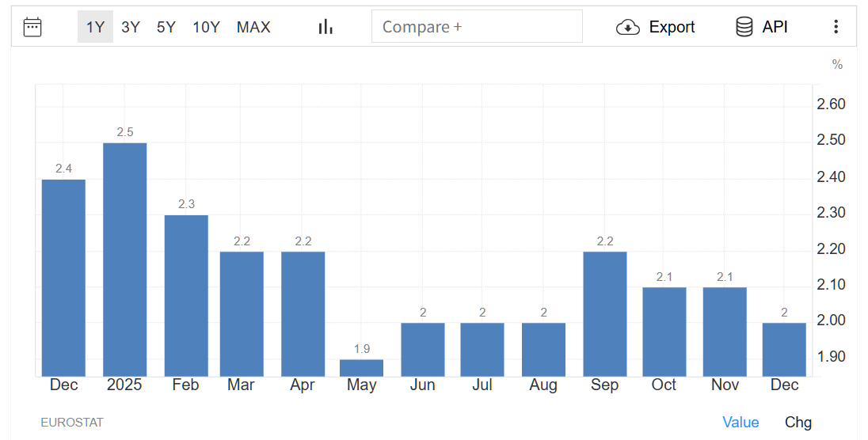Open the chart type bar icon
Image resolution: width=868 pixels, height=440 pixels.
325,27
